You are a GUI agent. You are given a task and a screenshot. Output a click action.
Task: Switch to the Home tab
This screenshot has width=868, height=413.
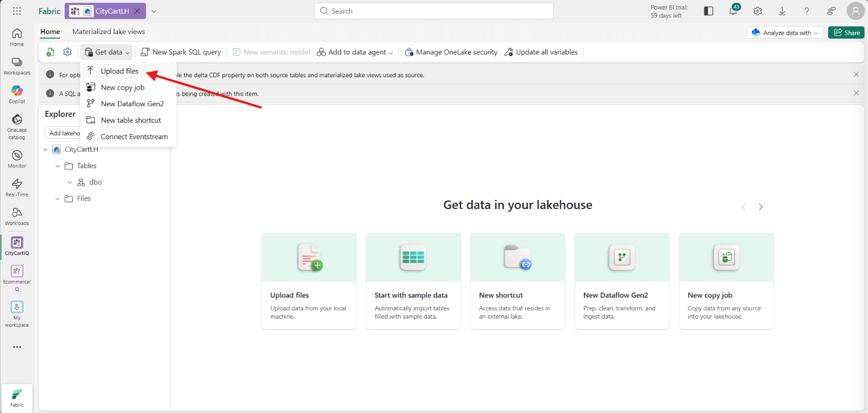pyautogui.click(x=50, y=32)
